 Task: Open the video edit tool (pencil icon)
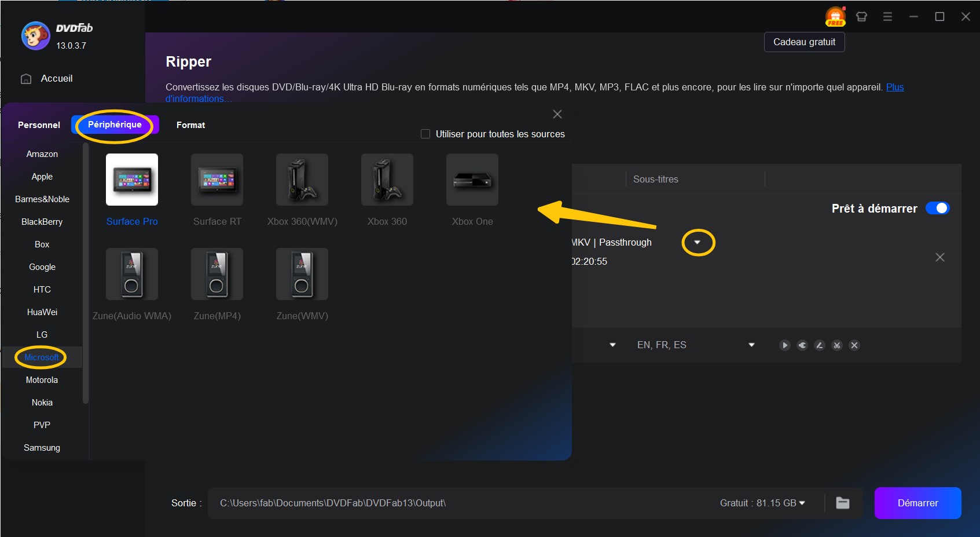click(820, 345)
